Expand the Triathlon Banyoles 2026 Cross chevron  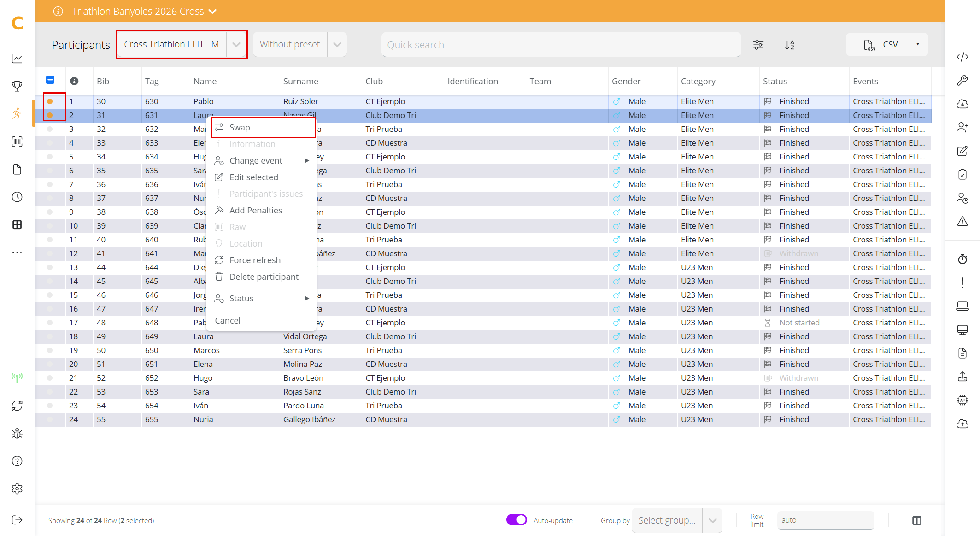[212, 12]
